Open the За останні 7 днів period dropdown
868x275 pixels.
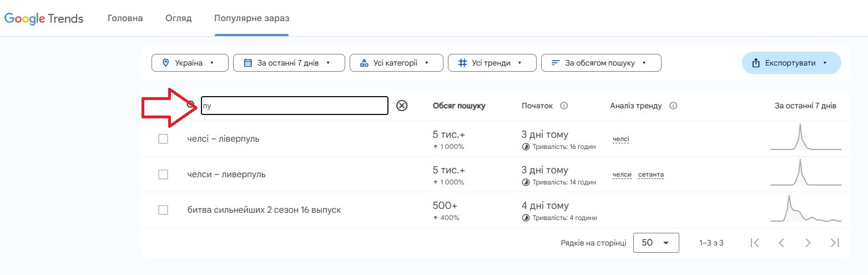(x=289, y=63)
